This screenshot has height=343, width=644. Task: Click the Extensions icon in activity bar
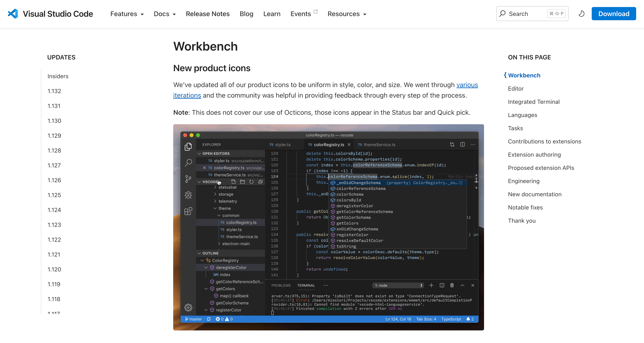(x=188, y=211)
